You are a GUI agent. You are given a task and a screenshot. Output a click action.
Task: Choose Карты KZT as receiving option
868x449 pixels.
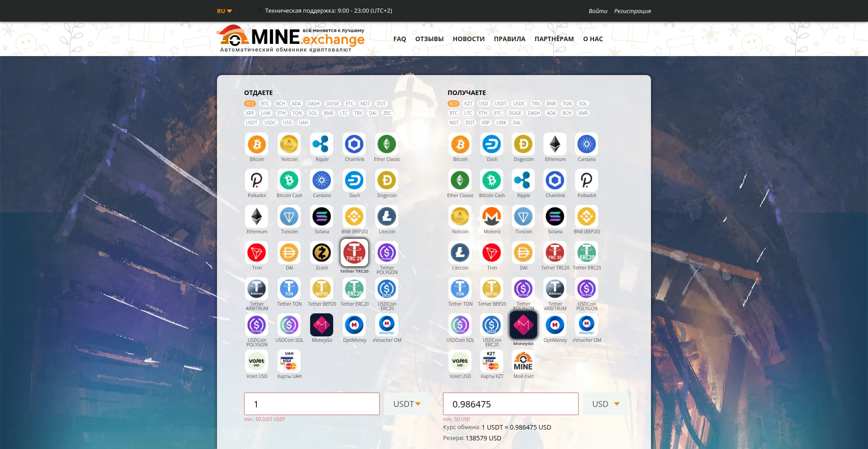pos(491,361)
